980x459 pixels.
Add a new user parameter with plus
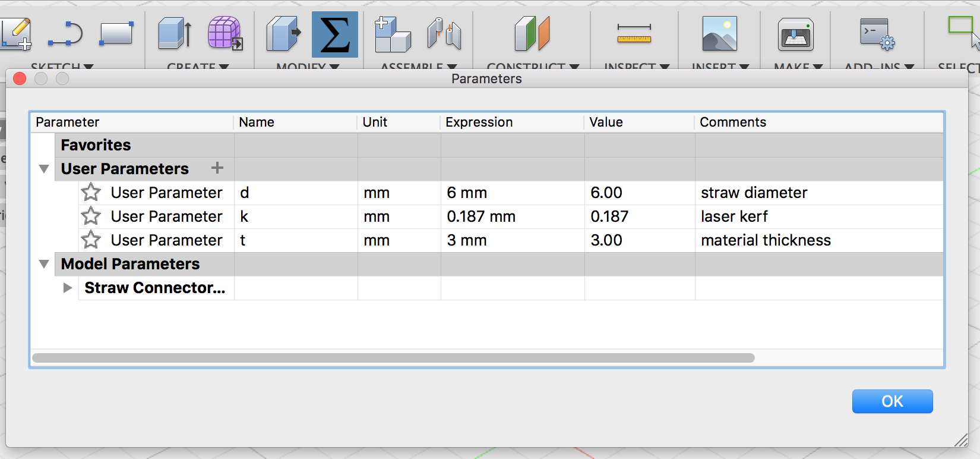coord(217,168)
